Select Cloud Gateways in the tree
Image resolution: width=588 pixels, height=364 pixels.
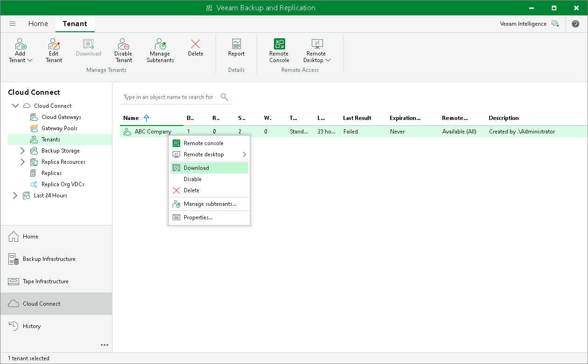(61, 117)
